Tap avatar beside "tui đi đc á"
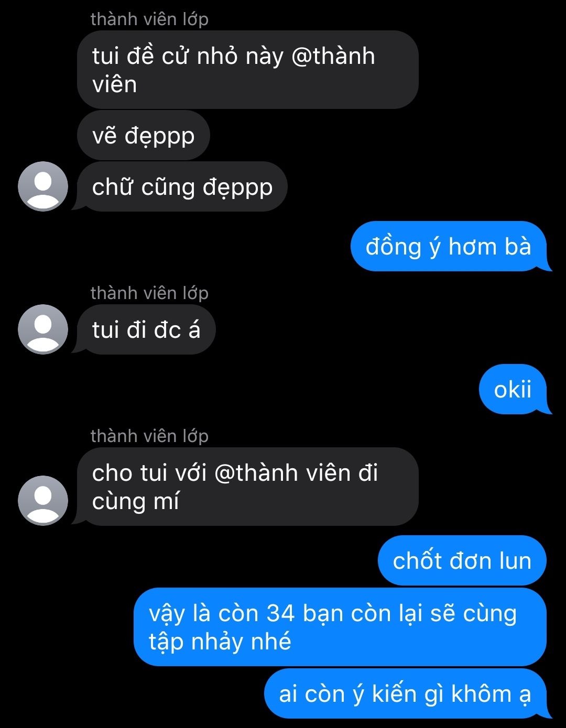This screenshot has width=566, height=728. point(43,329)
